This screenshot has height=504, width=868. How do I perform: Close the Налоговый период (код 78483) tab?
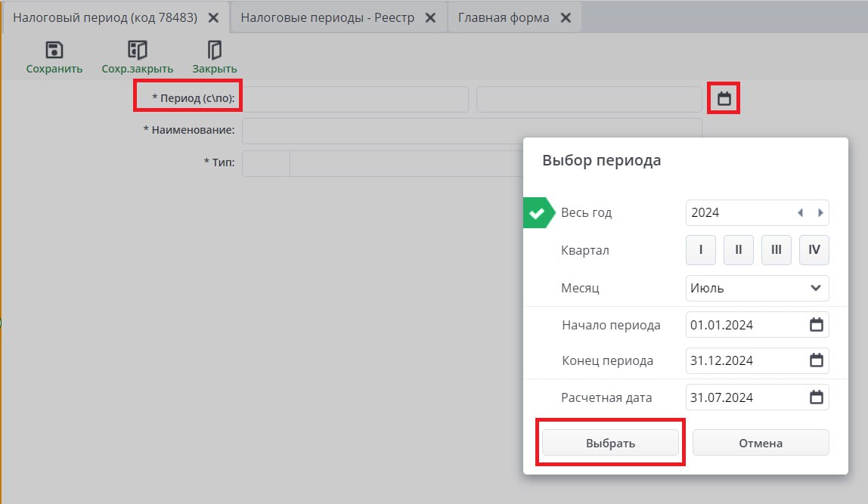pos(214,17)
